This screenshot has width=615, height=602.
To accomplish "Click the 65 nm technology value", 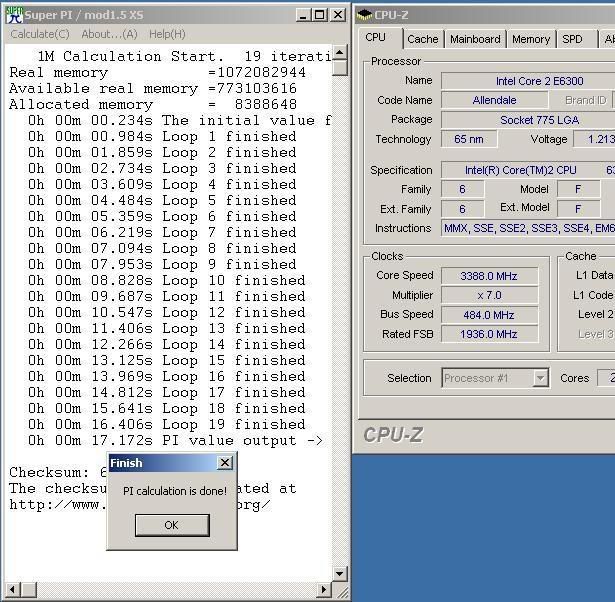I will pos(469,139).
